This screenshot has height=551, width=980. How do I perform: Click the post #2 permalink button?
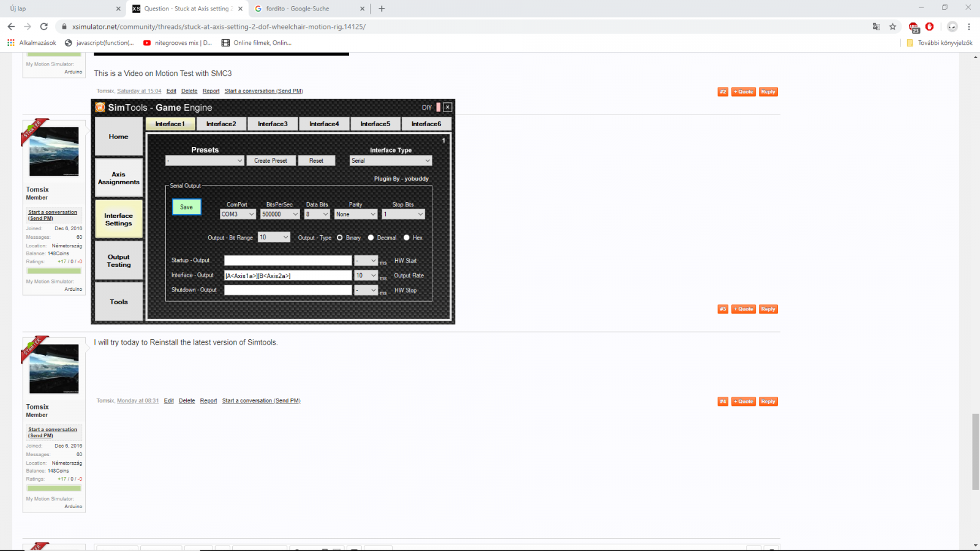coord(723,92)
